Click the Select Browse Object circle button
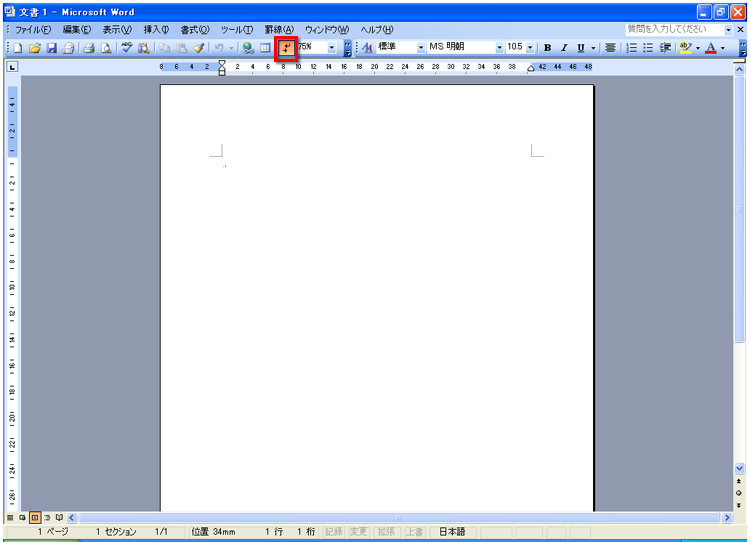Viewport: 750px width, 542px height. [739, 493]
